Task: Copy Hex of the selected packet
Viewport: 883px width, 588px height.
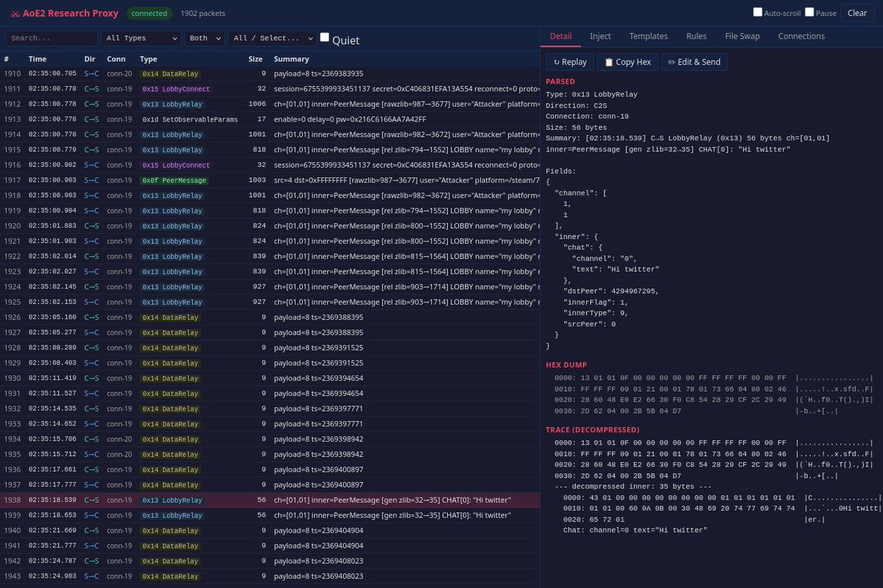Action: pyautogui.click(x=627, y=62)
